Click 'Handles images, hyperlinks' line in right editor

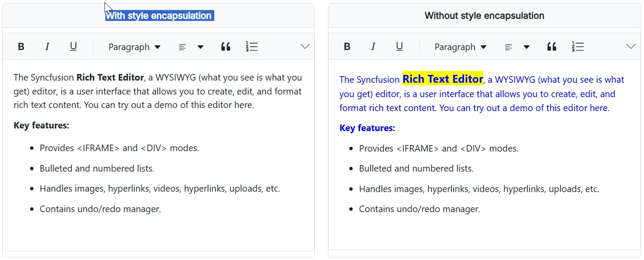pos(479,189)
